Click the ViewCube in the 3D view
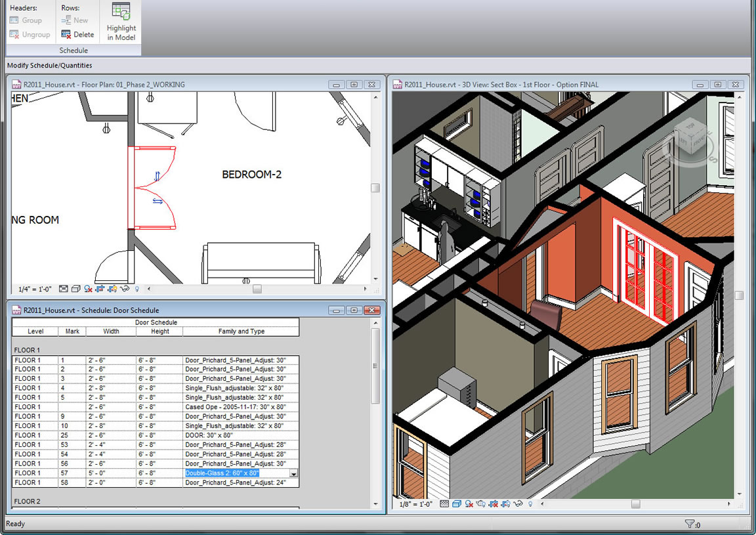 click(x=692, y=137)
